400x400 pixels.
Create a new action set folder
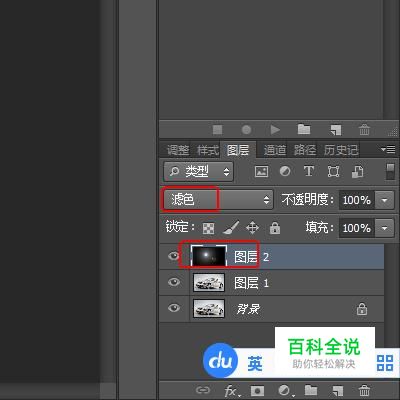[304, 129]
